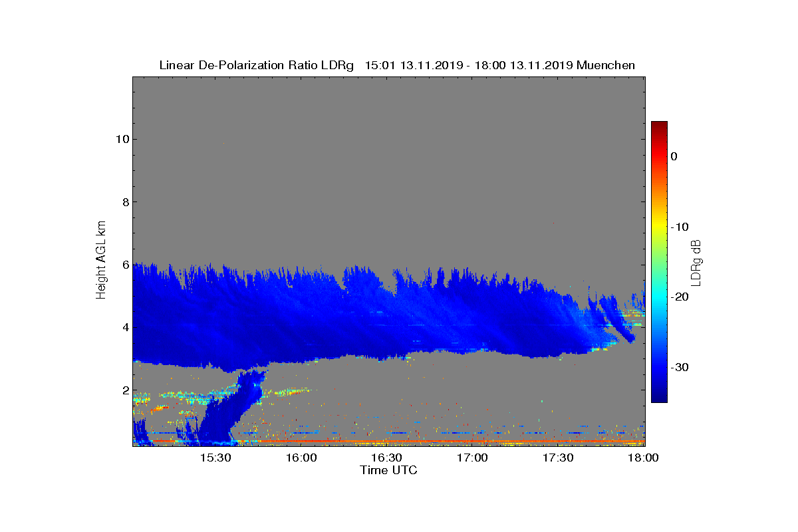
Task: Click the dark red top of the colorbar
Action: (659, 126)
